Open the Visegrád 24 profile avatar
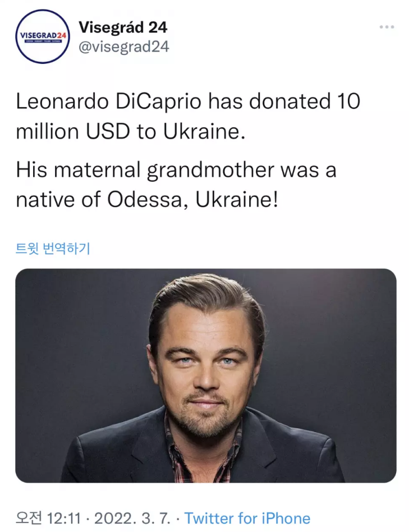This screenshot has height=532, width=409. 42,36
